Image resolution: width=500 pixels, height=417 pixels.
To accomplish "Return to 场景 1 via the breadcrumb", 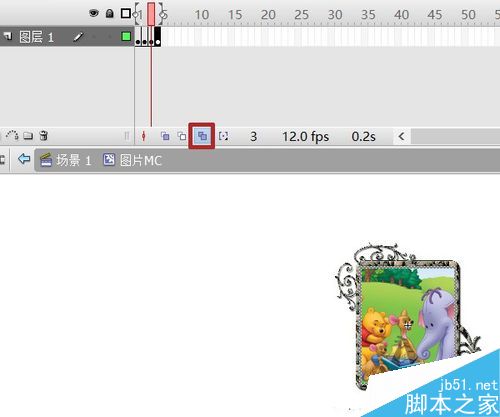I will click(x=73, y=161).
